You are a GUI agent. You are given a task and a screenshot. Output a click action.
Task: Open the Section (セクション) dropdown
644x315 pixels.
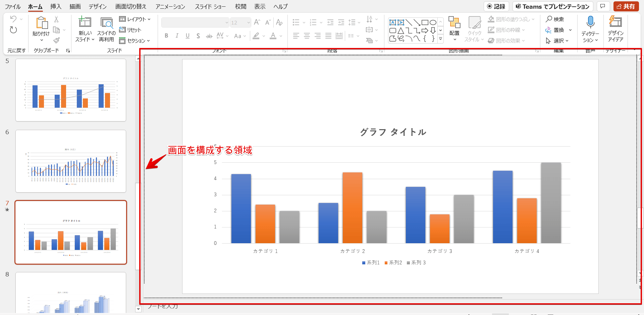click(135, 41)
